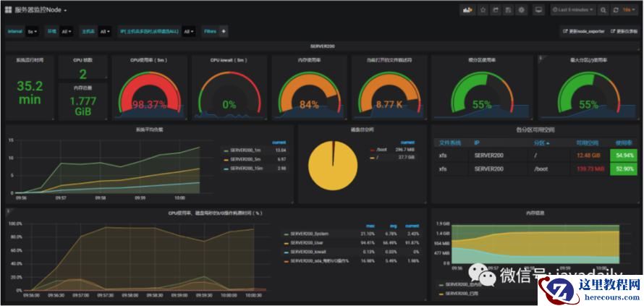This screenshot has height=306, width=644.
Task: Add a filter with the plus button
Action: [x=224, y=31]
